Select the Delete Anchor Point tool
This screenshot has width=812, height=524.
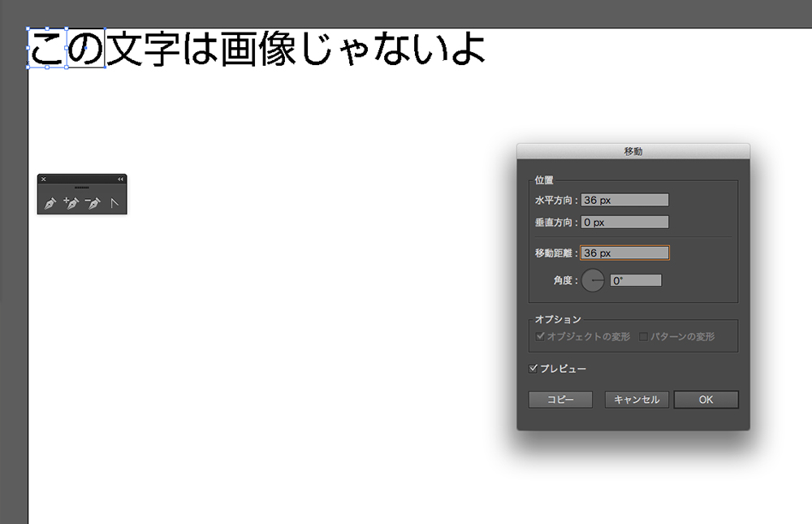pyautogui.click(x=92, y=204)
